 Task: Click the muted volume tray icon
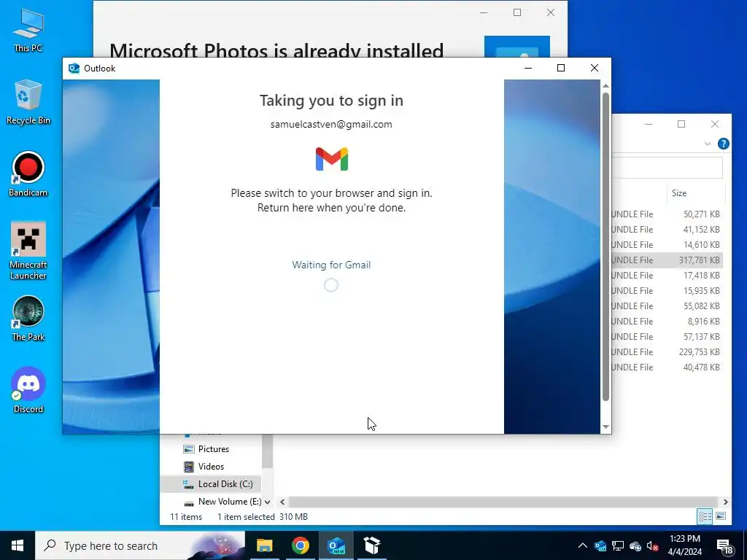pyautogui.click(x=653, y=546)
